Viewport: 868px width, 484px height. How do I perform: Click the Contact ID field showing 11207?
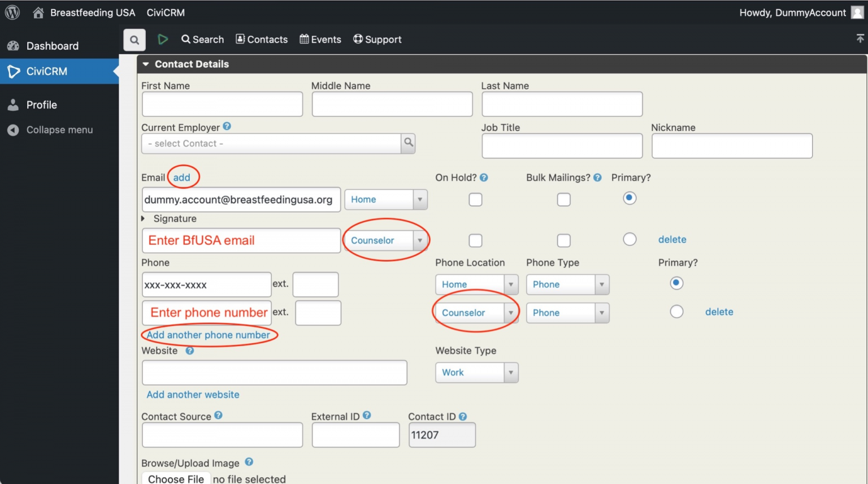(x=442, y=435)
